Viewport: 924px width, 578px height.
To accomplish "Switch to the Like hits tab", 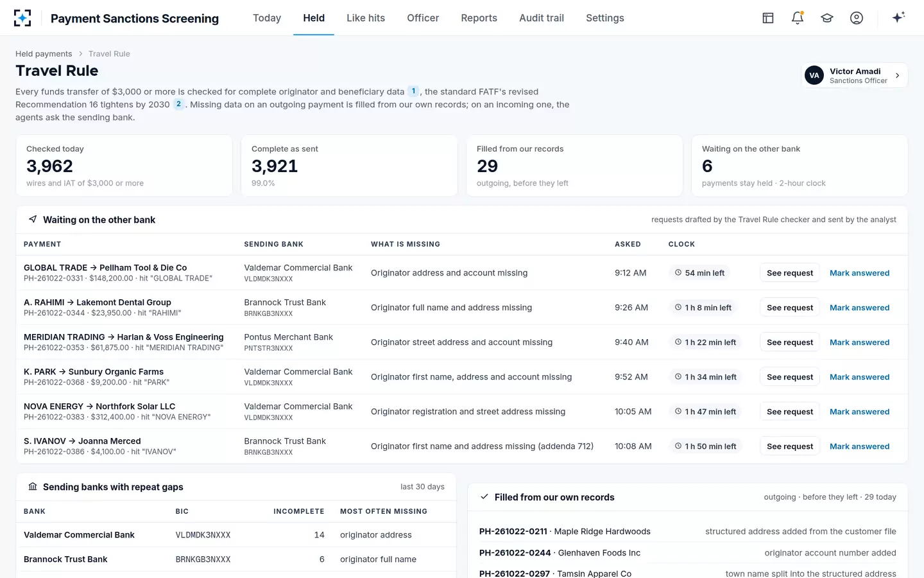I will 366,18.
